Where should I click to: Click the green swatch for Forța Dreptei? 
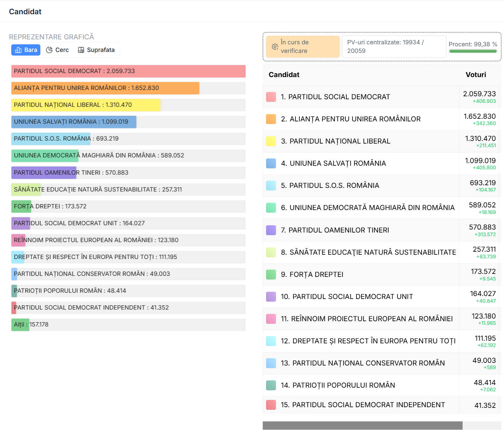(271, 275)
